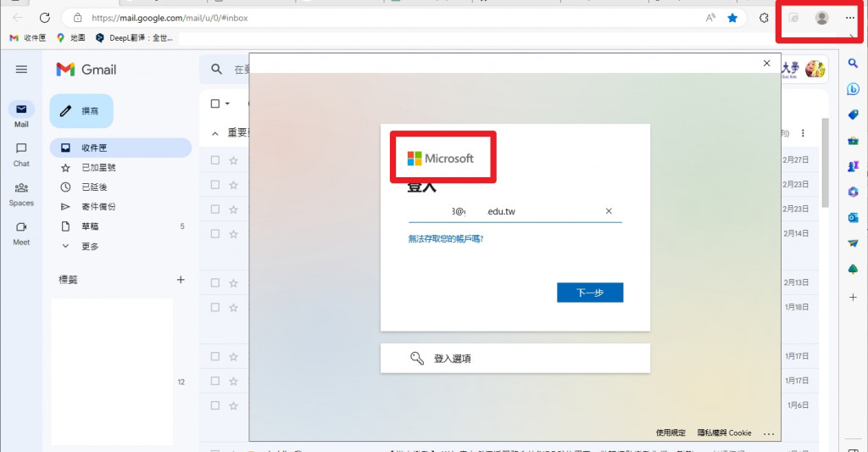Open the 收件匣 bookmark in favorites bar

[28, 37]
